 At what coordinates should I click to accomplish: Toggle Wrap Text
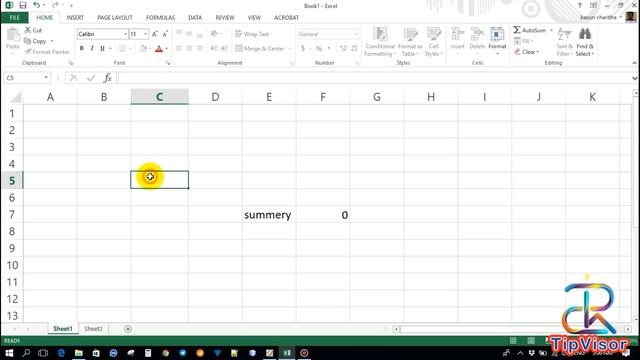click(x=252, y=34)
